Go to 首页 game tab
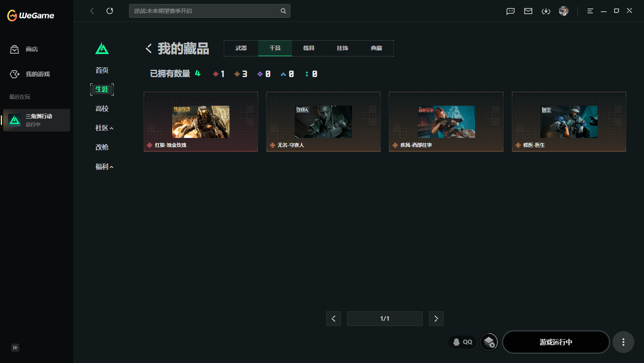This screenshot has height=363, width=644. click(x=102, y=70)
